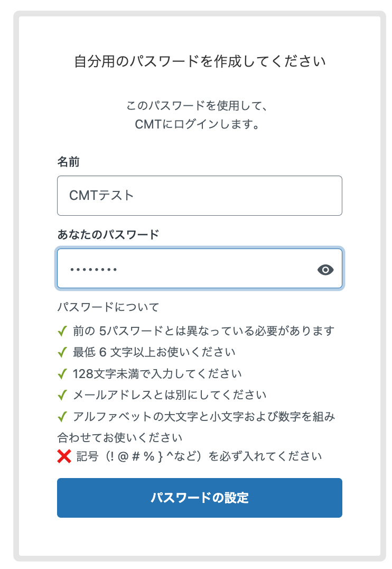This screenshot has height=569, width=392.
Task: Click the green check beside 128文字未満 rule
Action: (62, 374)
